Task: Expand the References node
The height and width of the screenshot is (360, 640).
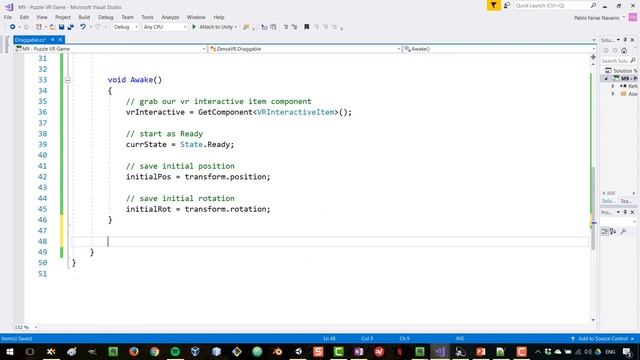Action: (x=613, y=86)
